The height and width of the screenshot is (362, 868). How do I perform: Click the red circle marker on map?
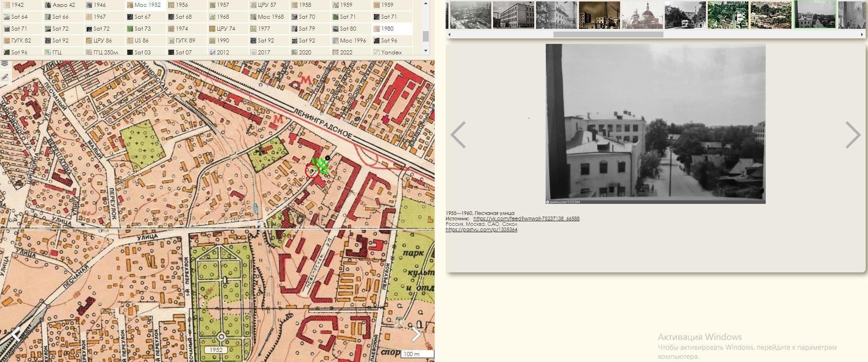point(312,171)
